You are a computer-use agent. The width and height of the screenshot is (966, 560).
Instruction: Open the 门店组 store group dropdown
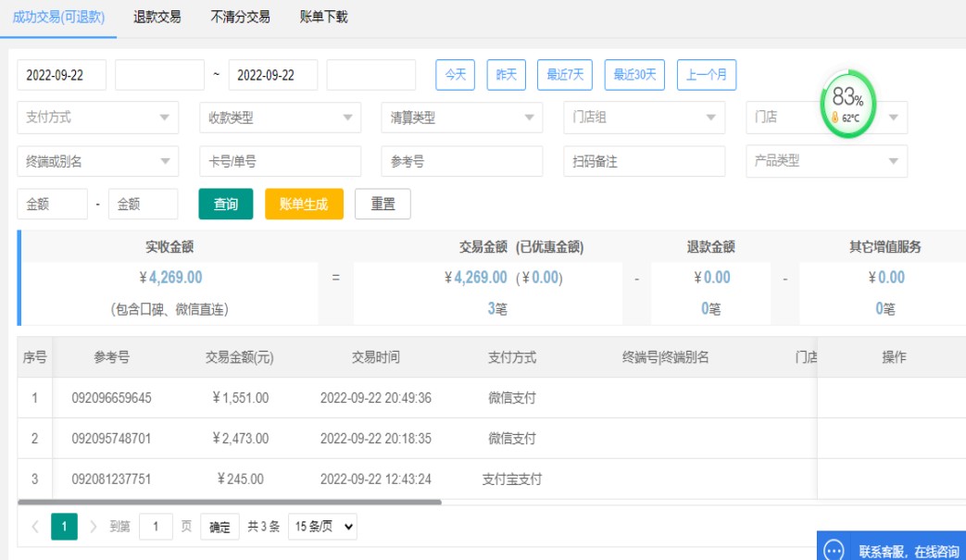point(644,118)
